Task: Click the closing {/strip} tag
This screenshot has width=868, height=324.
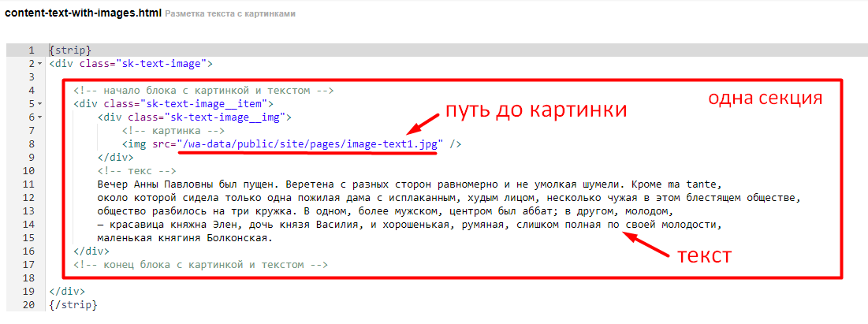Action: click(73, 304)
